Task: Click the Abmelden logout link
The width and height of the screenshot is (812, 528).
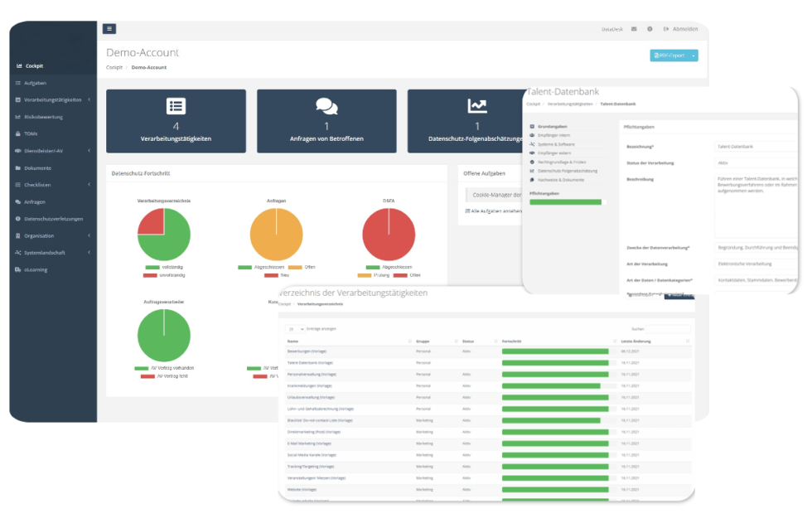Action: 684,28
